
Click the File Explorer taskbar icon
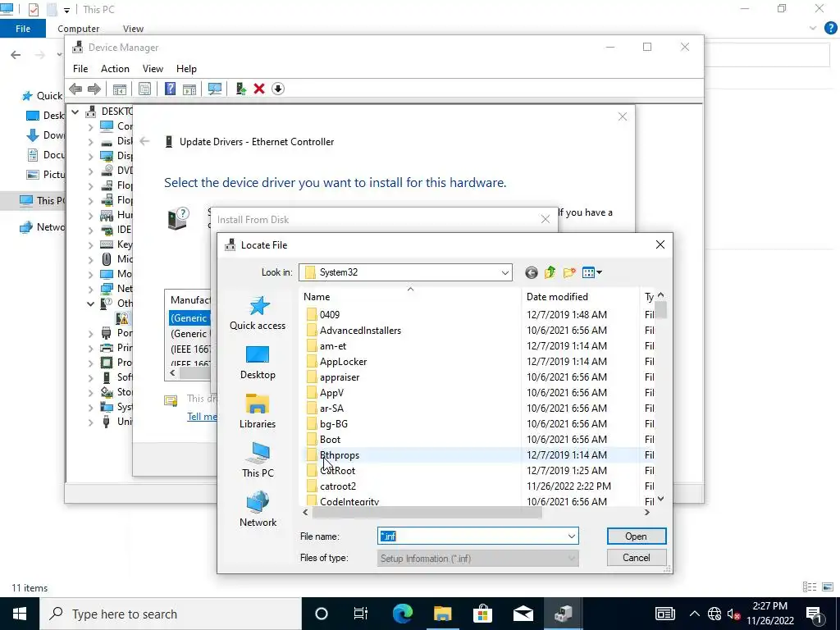pyautogui.click(x=442, y=614)
